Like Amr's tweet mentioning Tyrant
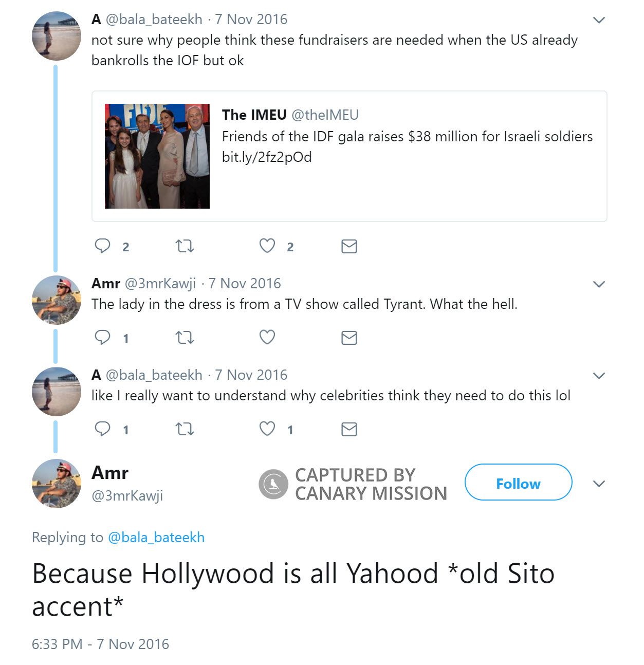 [x=267, y=338]
